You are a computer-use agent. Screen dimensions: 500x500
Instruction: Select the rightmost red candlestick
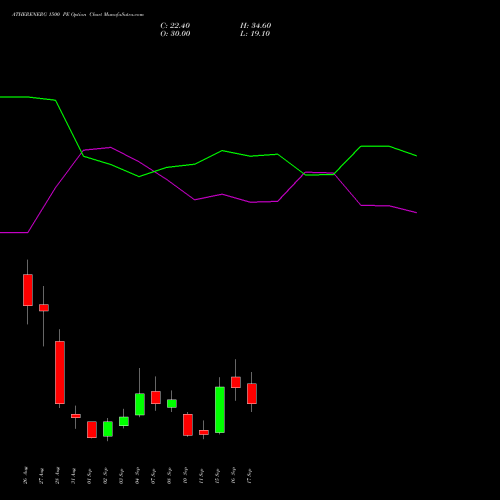(x=252, y=393)
